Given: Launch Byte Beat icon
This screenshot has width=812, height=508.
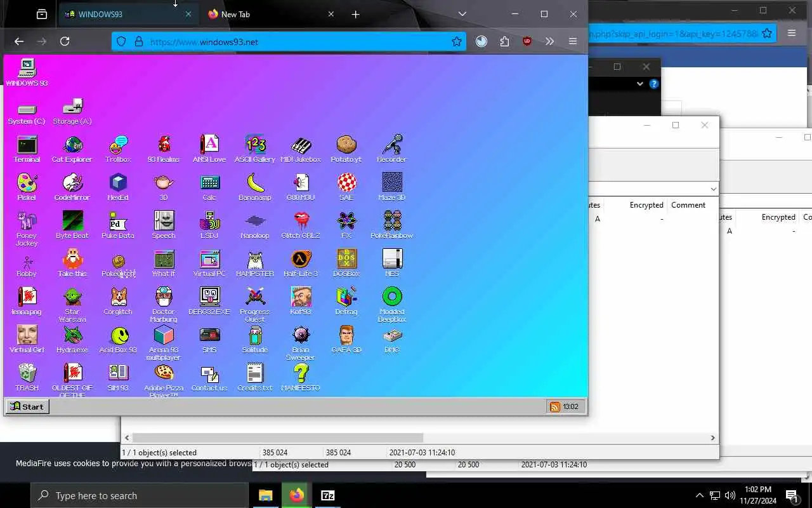Looking at the screenshot, I should pos(72,225).
